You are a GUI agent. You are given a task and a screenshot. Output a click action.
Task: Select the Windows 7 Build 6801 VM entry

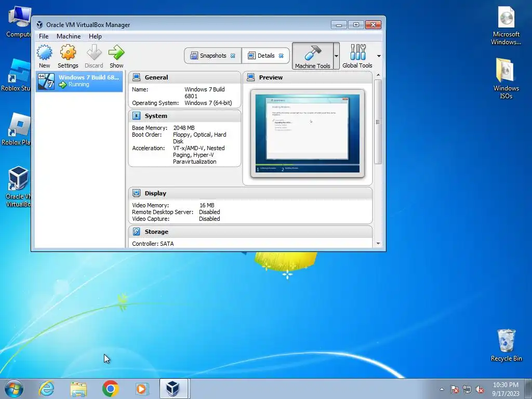tap(79, 81)
